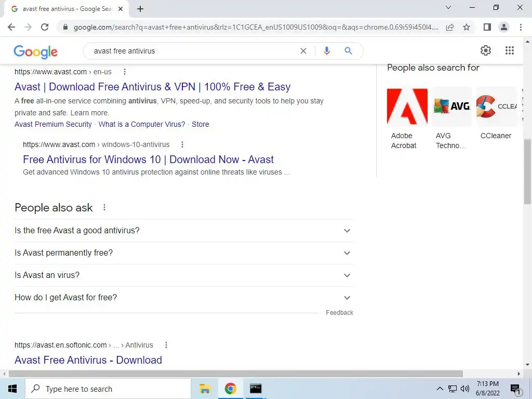532x399 pixels.
Task: Click the magnifier search button
Action: pos(348,51)
